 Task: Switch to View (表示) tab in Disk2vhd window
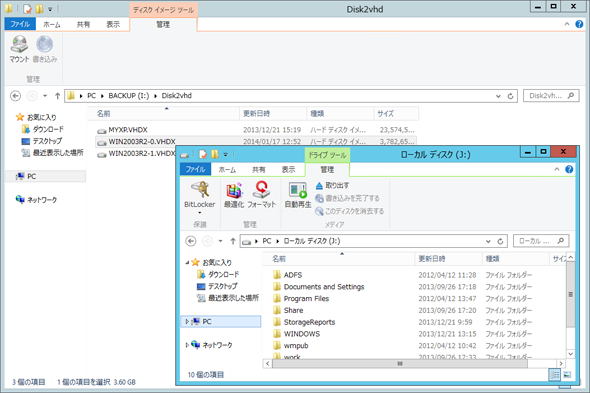pyautogui.click(x=113, y=24)
